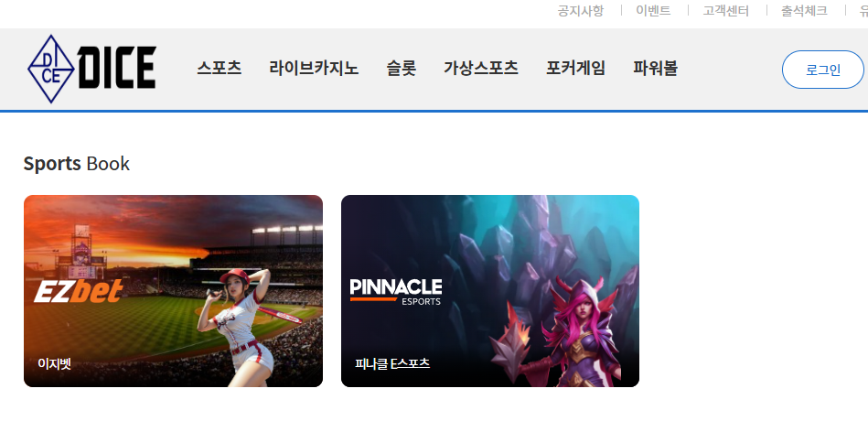Click the Pinnacle Esports logo
This screenshot has width=868, height=421.
click(396, 292)
